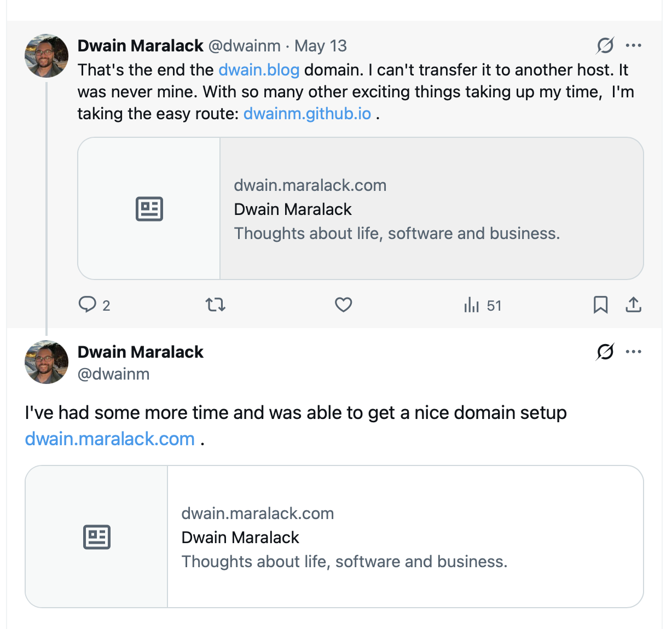
Task: Share the first tweet via share icon
Action: 633,304
